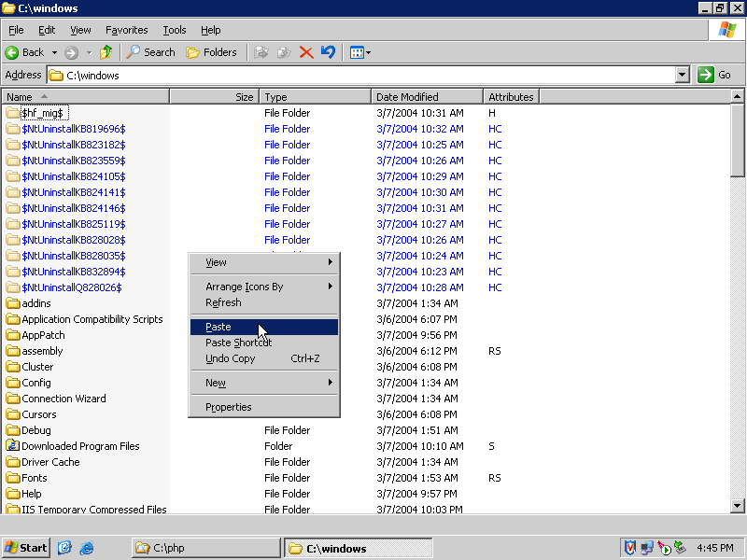Click the Start button on the taskbar
This screenshot has height=560, width=747.
point(26,548)
